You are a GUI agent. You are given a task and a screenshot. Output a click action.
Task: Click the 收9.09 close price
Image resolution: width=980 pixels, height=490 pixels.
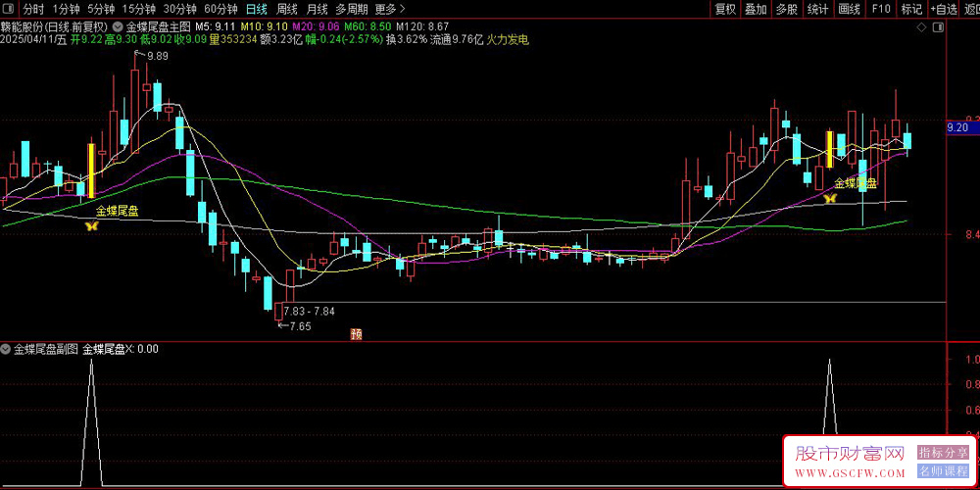191,40
